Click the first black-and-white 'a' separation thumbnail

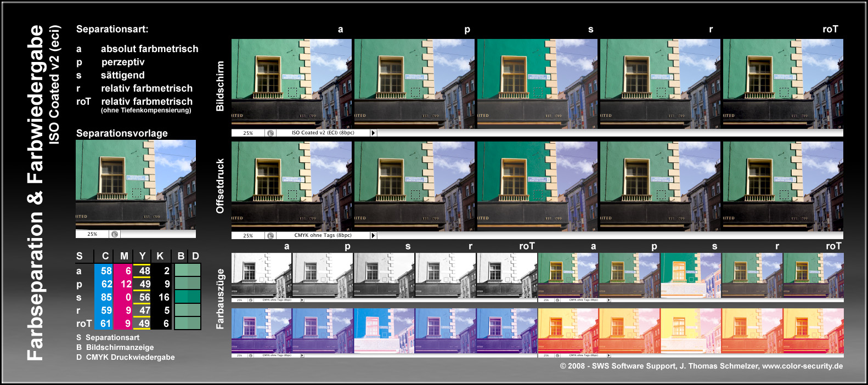coord(261,275)
